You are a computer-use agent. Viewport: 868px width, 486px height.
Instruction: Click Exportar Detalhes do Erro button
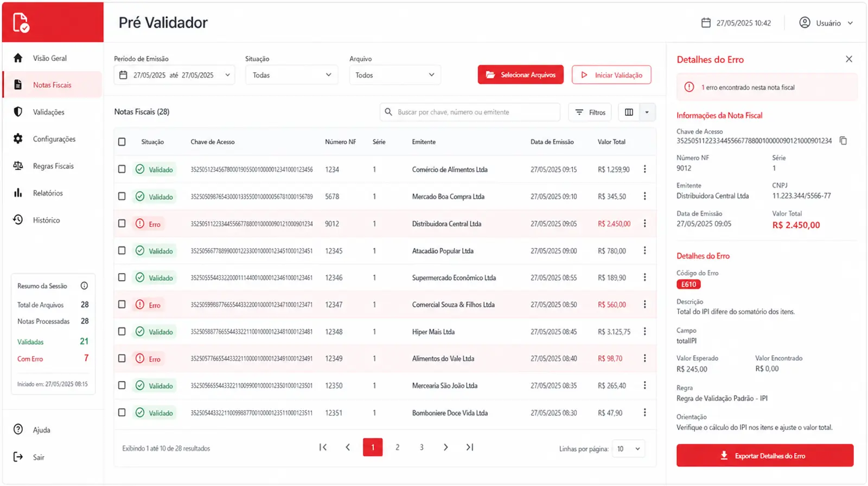click(765, 456)
